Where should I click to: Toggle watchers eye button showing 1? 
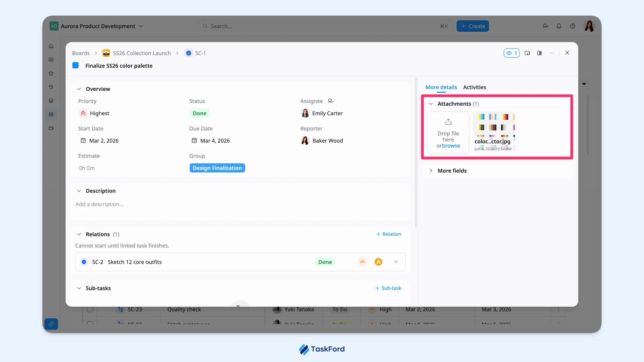coord(511,53)
